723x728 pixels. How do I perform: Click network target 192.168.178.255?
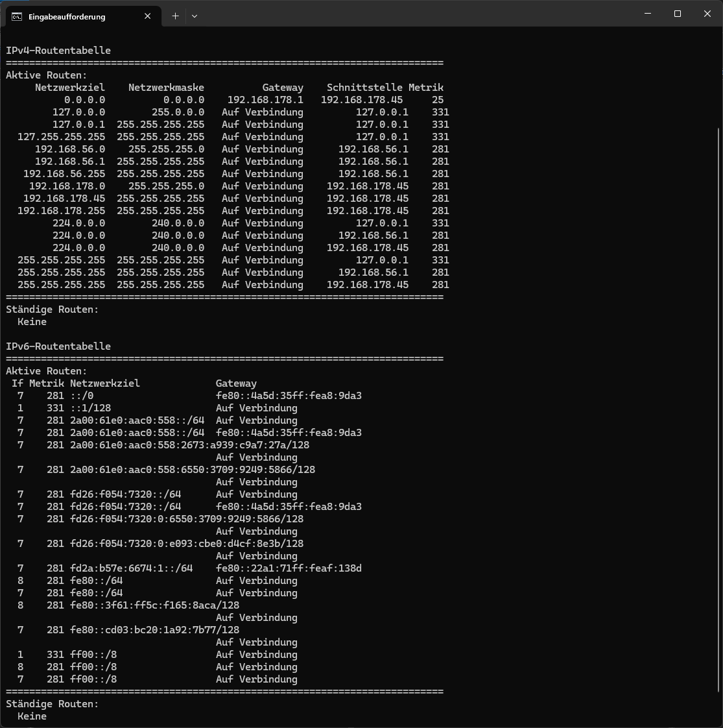coord(61,211)
